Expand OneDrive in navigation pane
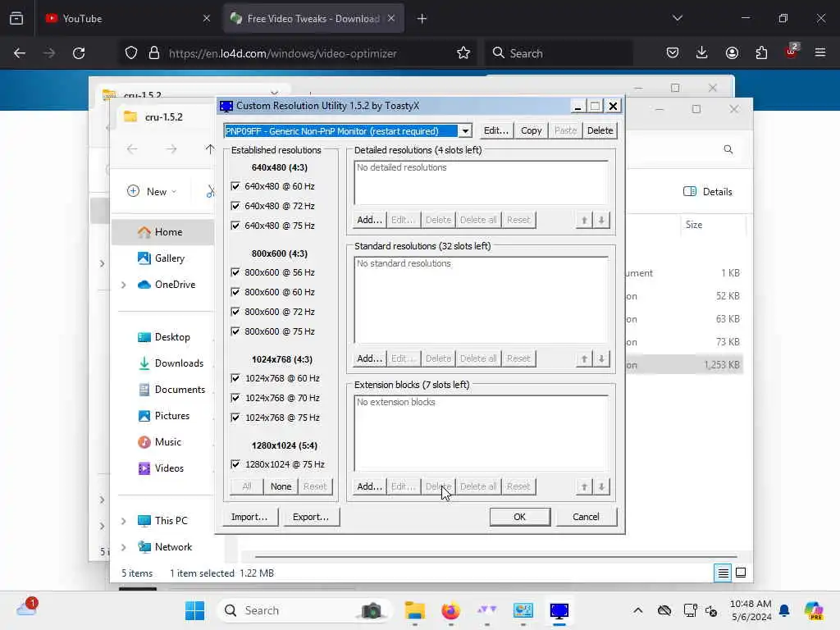Screen dimensions: 840x630 (x=123, y=285)
